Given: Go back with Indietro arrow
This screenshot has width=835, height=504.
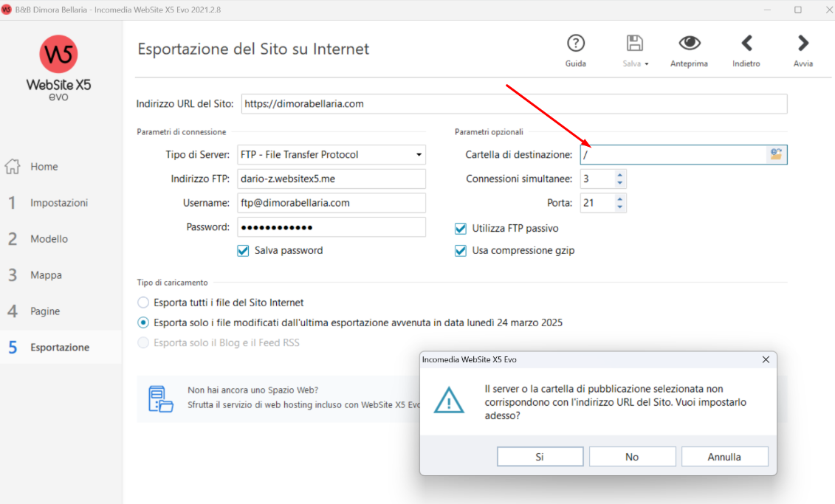Looking at the screenshot, I should tap(746, 43).
